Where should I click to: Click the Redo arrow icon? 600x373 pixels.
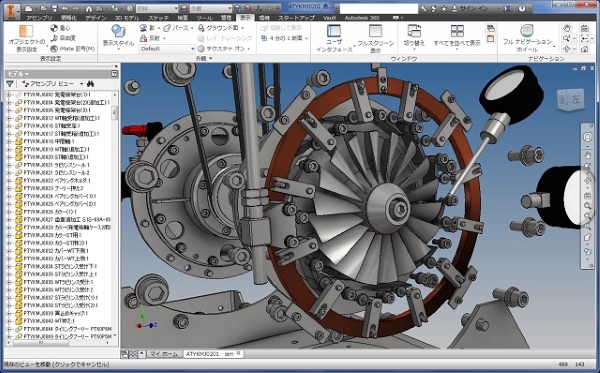pos(75,8)
